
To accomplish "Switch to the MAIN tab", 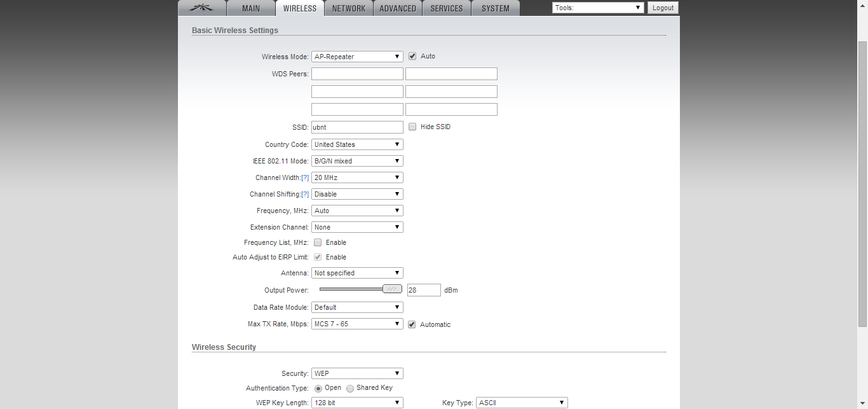I will click(251, 8).
